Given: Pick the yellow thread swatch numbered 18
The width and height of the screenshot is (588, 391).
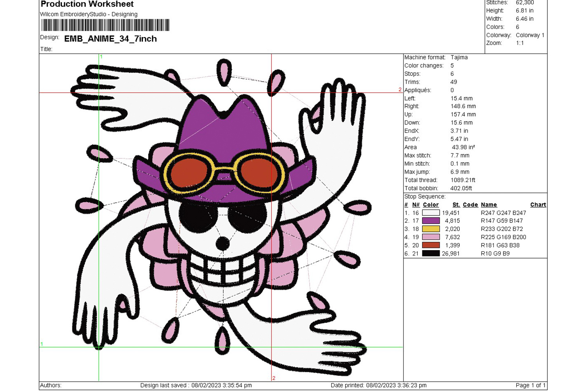Looking at the screenshot, I should 431,229.
